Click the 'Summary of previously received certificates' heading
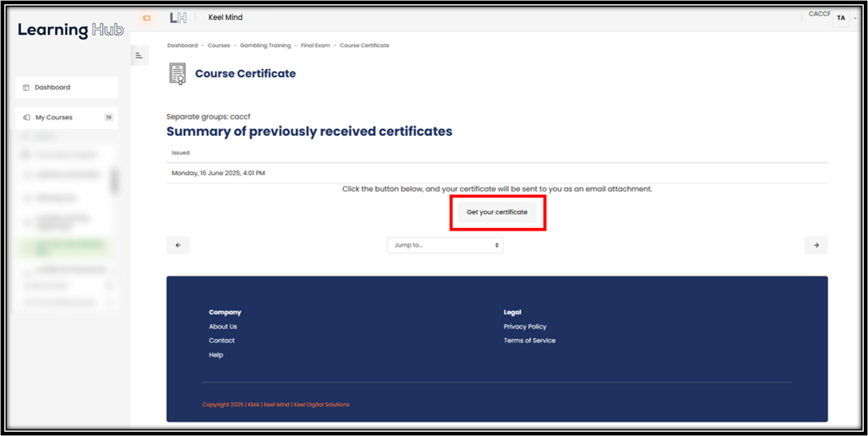 point(310,132)
